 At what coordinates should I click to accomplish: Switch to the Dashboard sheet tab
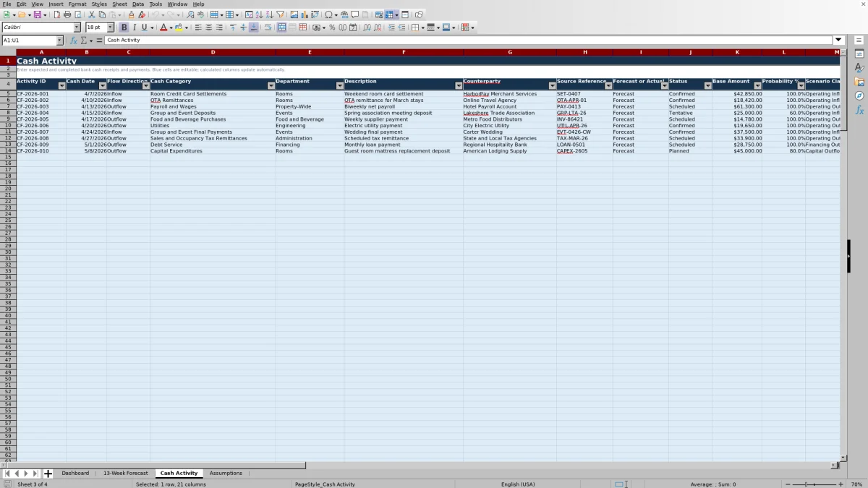click(75, 474)
